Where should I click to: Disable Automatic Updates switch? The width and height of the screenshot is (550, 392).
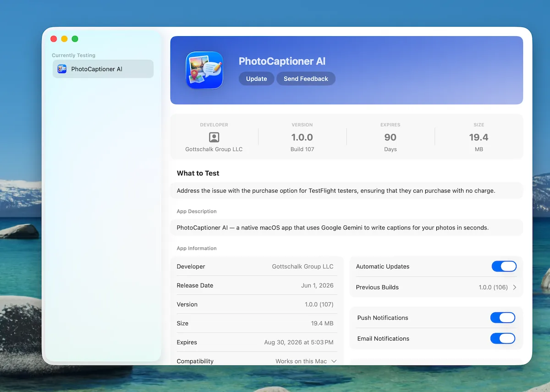point(504,267)
